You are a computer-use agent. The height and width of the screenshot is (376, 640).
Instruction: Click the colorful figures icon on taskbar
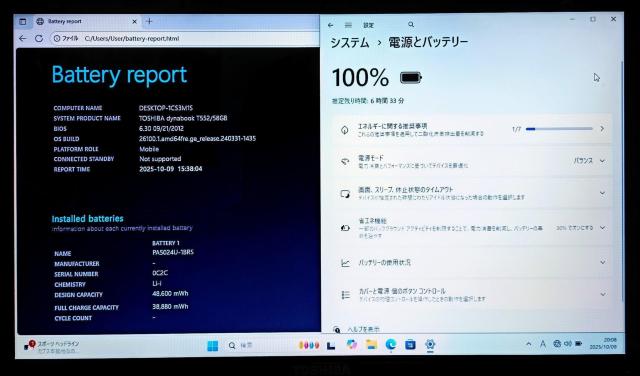[309, 345]
